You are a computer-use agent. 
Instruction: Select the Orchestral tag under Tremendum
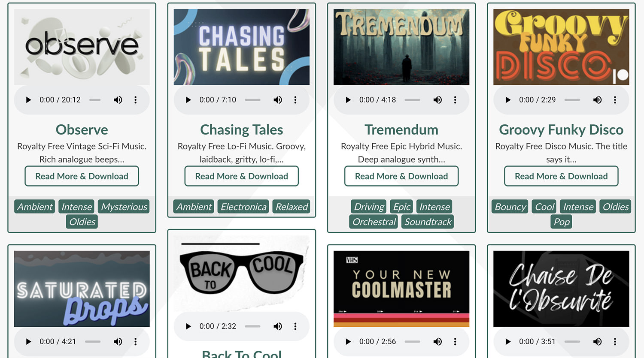374,222
